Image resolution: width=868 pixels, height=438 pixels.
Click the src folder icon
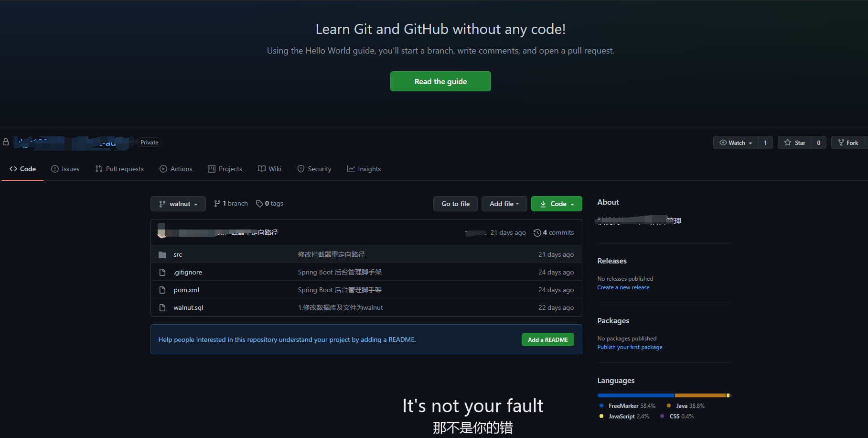162,254
